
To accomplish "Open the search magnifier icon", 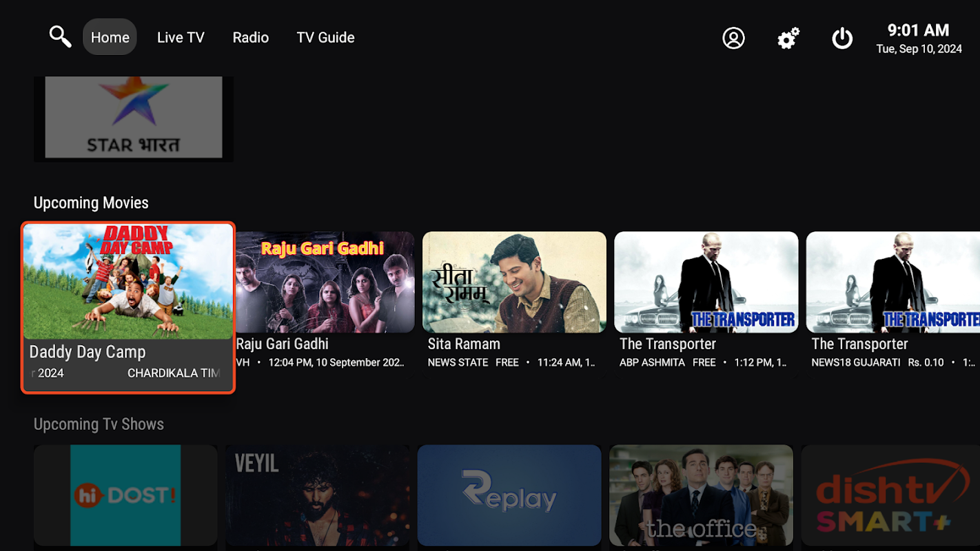I will click(x=61, y=37).
